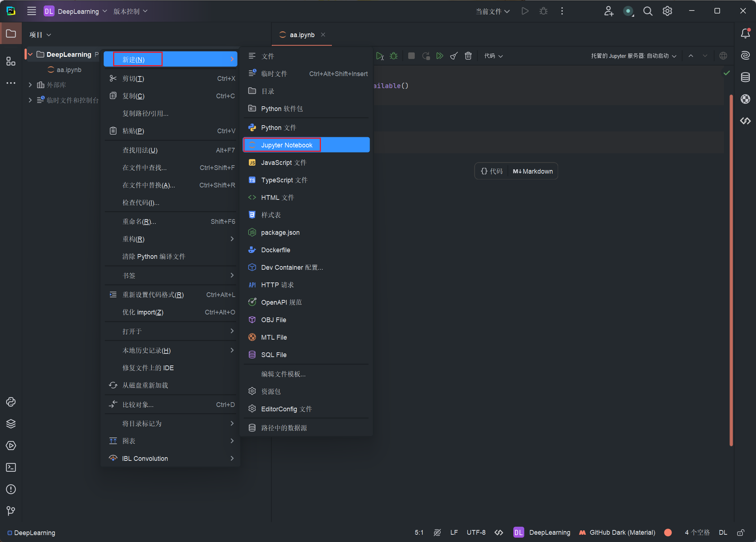Open the main hamburger menu

click(x=32, y=11)
